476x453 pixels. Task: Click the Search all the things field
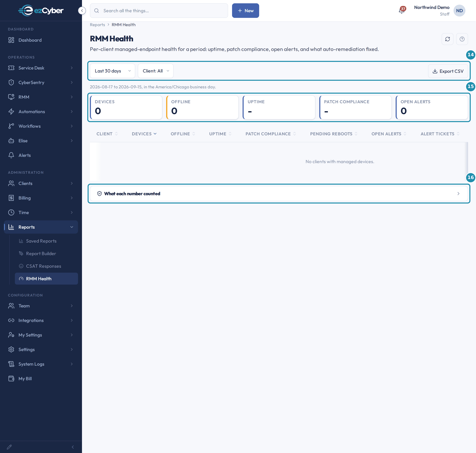pyautogui.click(x=159, y=11)
